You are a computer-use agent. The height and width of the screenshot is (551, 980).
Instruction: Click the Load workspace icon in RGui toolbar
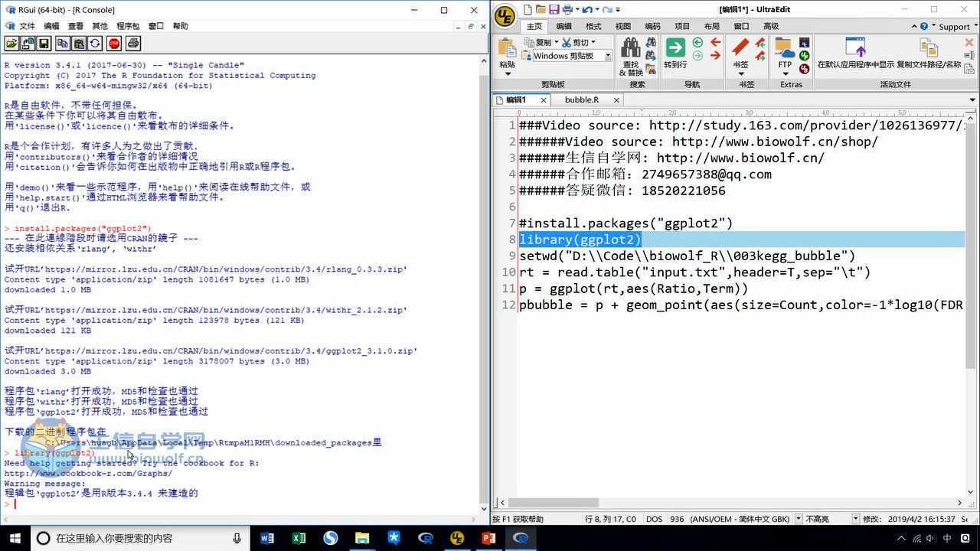click(x=28, y=44)
